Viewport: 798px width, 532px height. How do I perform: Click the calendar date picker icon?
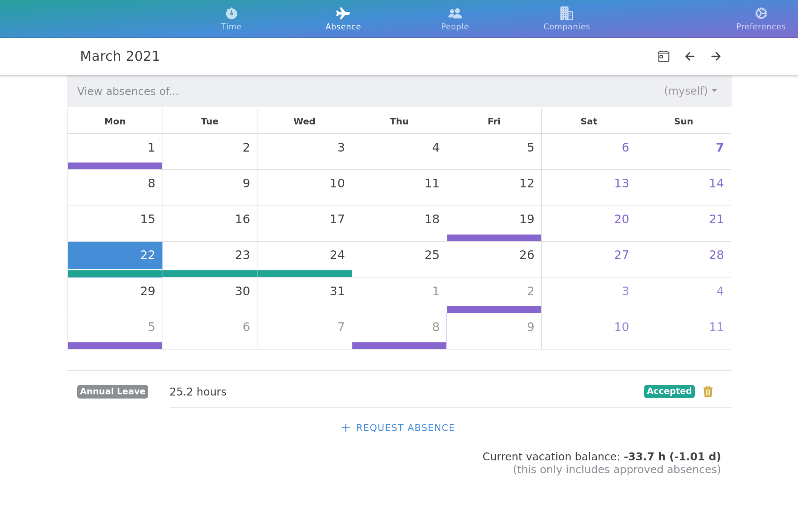663,56
